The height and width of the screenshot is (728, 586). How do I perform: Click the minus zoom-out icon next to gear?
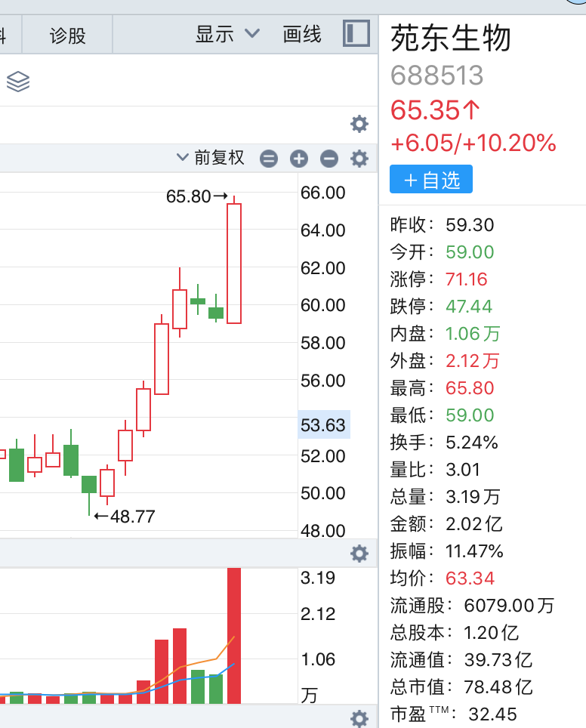click(x=329, y=159)
